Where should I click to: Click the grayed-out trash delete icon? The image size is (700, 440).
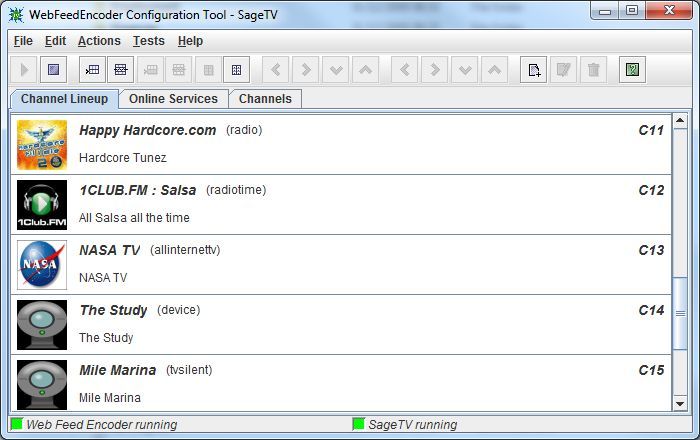tap(593, 70)
